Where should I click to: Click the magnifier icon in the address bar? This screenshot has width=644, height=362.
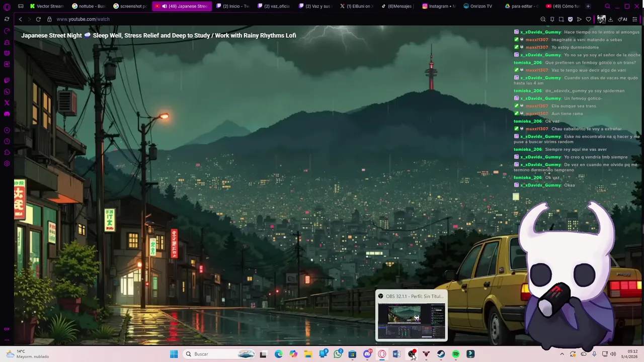coord(543,19)
